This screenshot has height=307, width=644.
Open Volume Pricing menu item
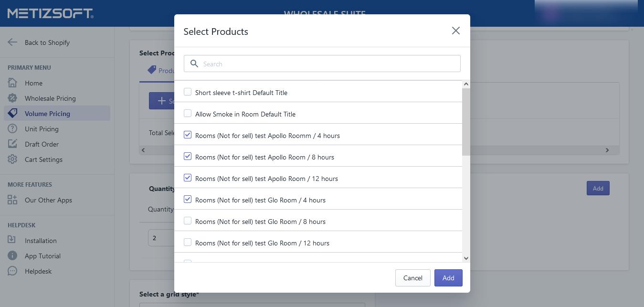[47, 114]
